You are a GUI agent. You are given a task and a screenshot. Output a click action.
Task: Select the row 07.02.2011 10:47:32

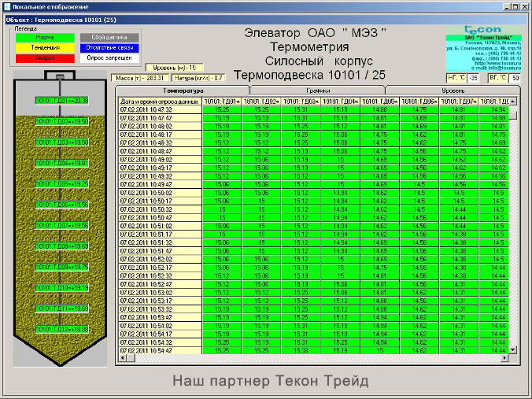313,109
